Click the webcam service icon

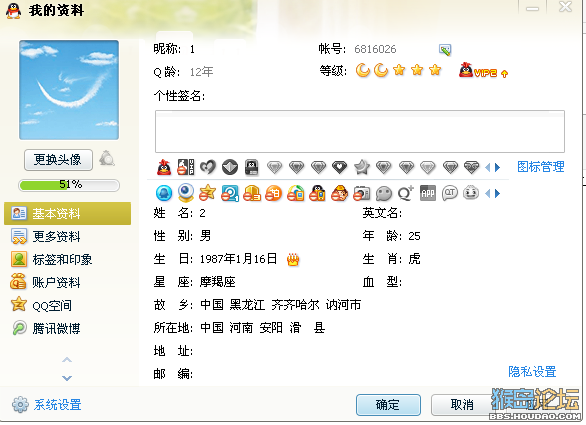click(x=186, y=193)
